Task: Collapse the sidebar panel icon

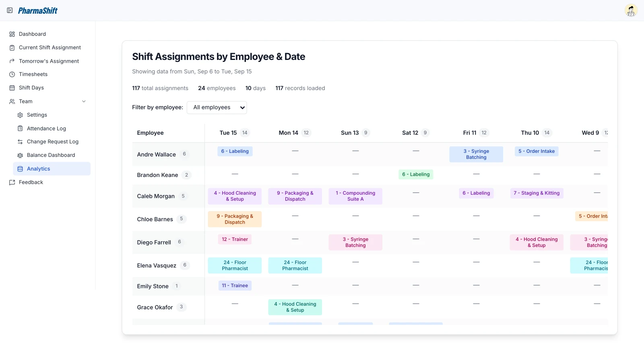Action: click(10, 10)
